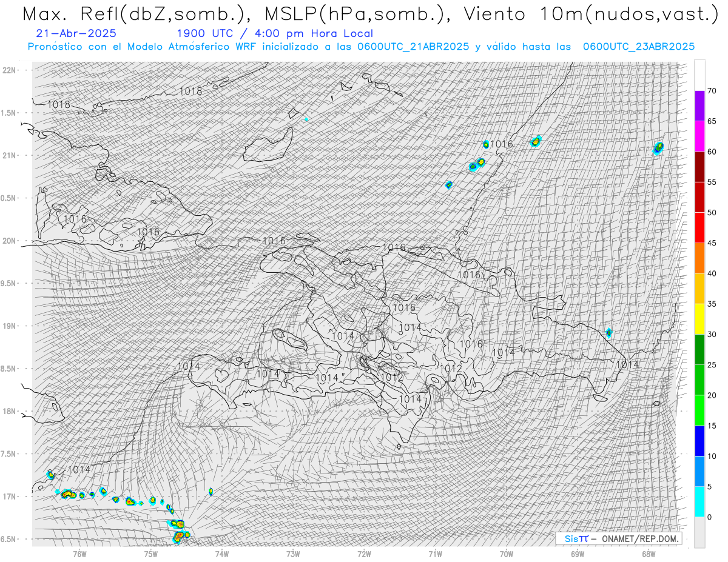
Task: Pick the cyan 0–5 dBZ segment
Action: (x=699, y=501)
